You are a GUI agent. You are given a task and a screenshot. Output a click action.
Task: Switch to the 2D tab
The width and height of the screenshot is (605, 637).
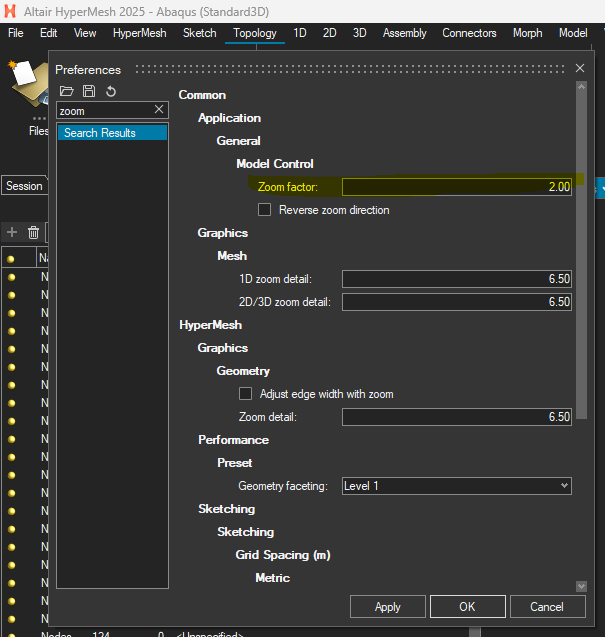[x=330, y=33]
